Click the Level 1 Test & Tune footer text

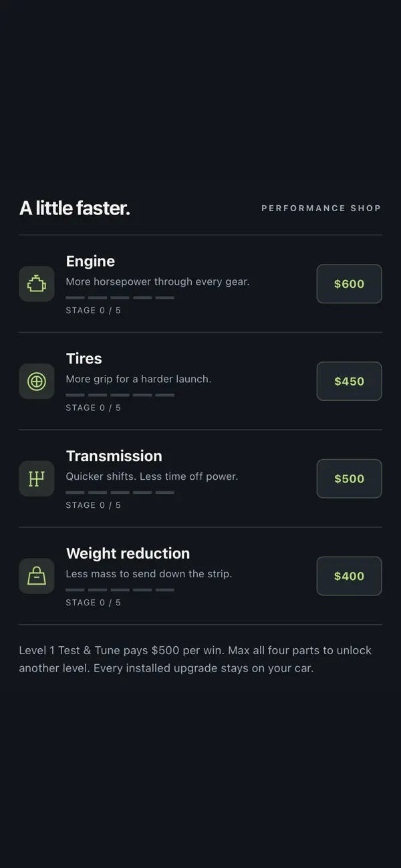(x=195, y=659)
